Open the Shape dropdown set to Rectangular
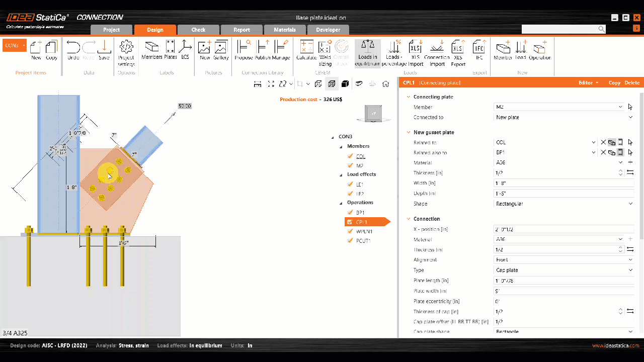 coord(563,203)
